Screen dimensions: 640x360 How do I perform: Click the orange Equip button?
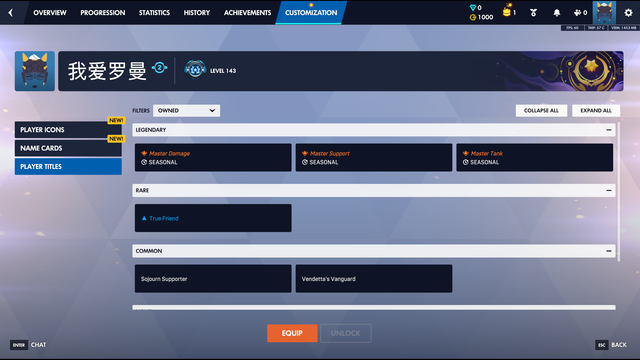point(292,333)
